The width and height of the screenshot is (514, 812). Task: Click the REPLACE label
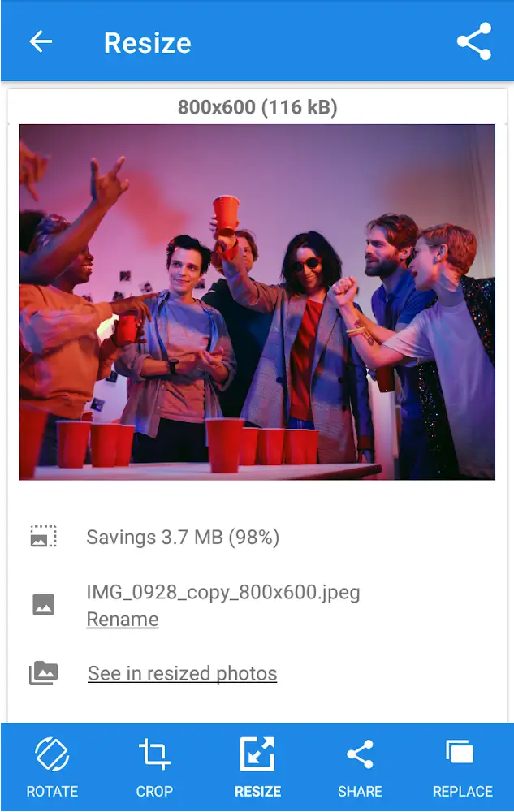tap(463, 791)
